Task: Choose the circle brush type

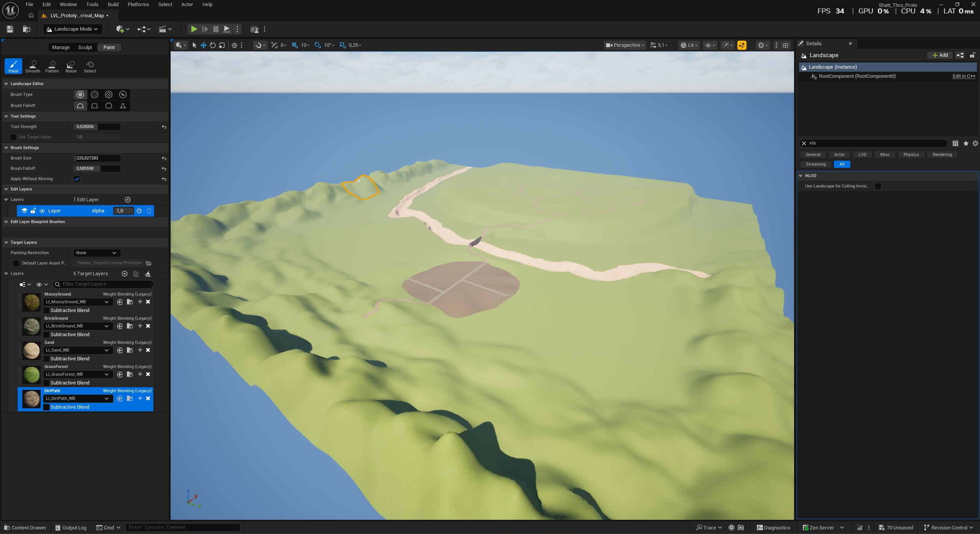Action: coord(80,94)
